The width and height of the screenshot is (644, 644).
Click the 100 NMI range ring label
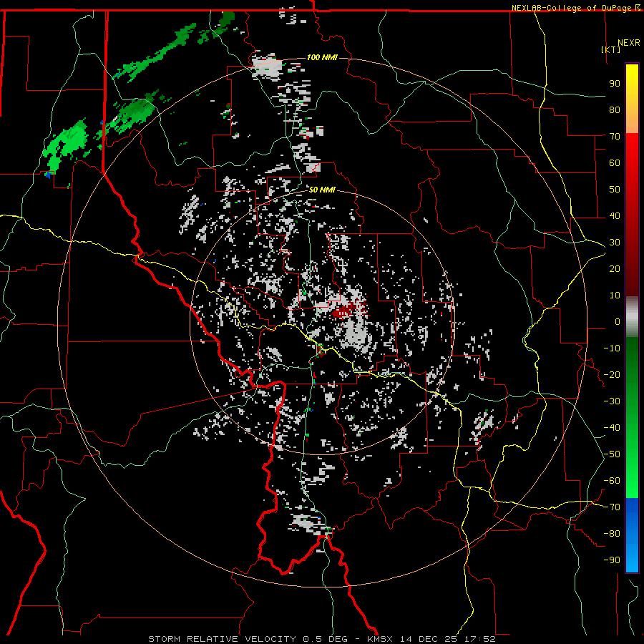(x=322, y=57)
